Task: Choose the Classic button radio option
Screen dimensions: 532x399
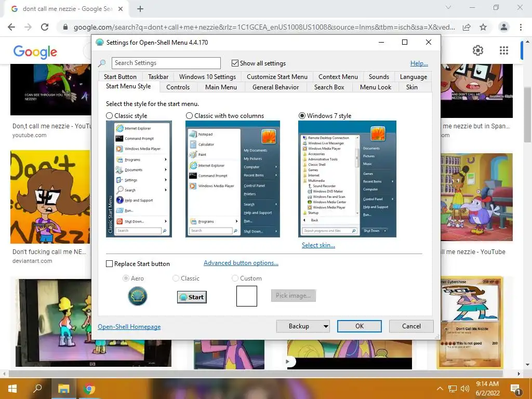Action: coord(176,278)
